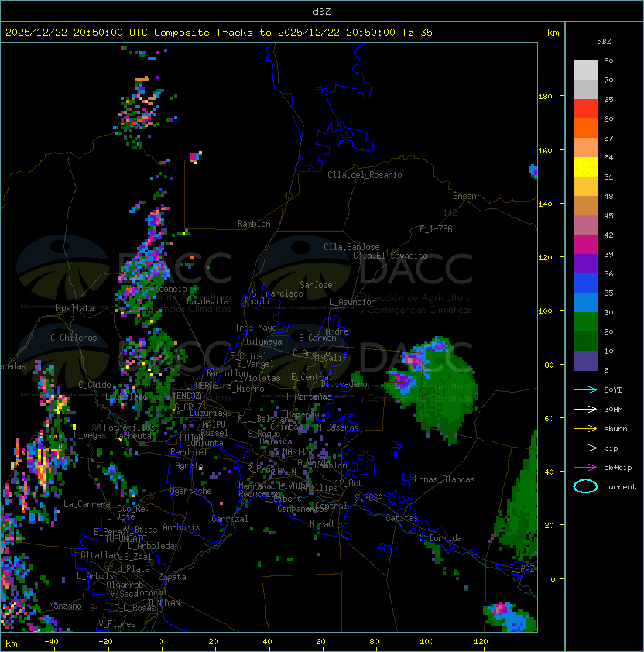
Task: Click the cyan 'current' ellipse symbol
Action: pos(585,486)
